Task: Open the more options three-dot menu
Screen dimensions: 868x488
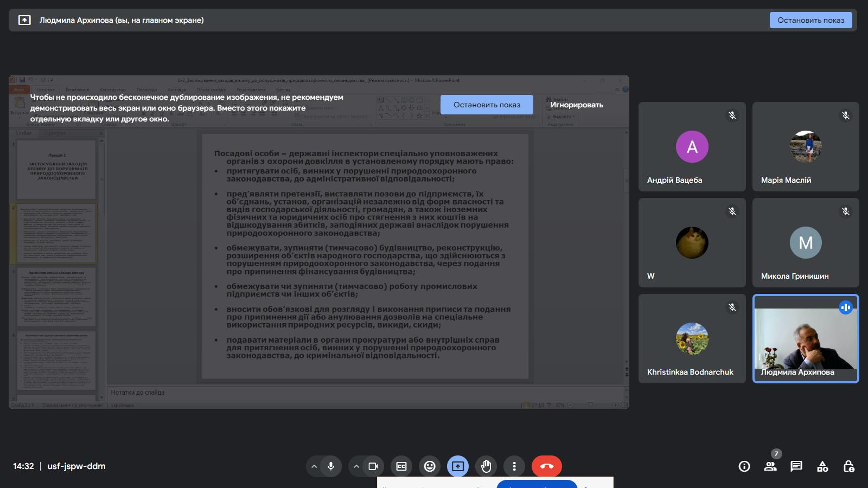Action: pyautogui.click(x=514, y=466)
